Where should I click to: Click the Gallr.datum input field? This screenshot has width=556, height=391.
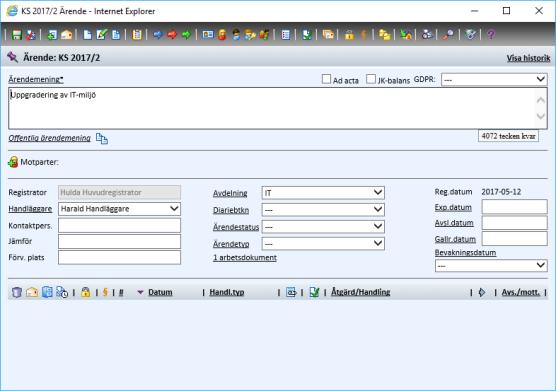coord(515,239)
